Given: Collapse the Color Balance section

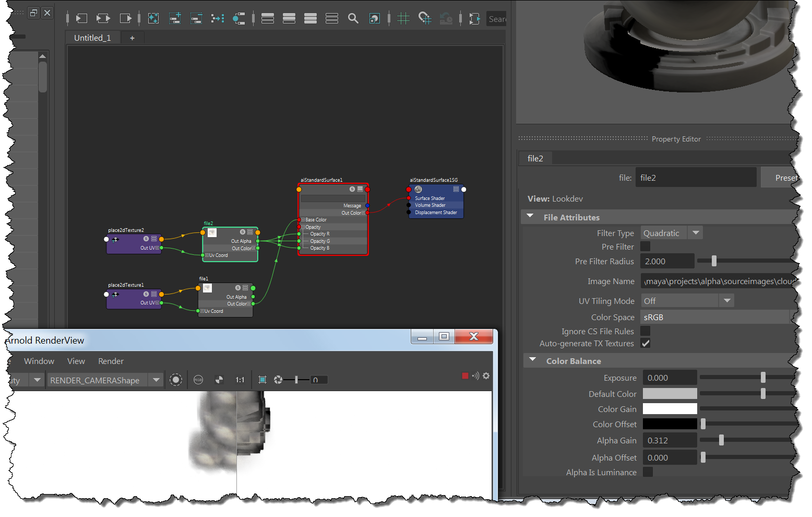Looking at the screenshot, I should coord(532,359).
